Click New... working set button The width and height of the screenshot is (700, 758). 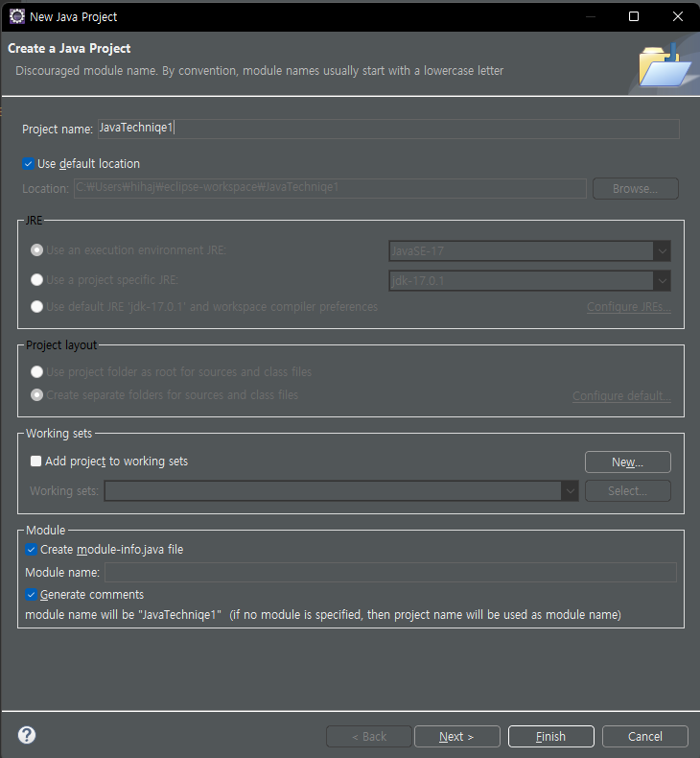click(x=627, y=462)
